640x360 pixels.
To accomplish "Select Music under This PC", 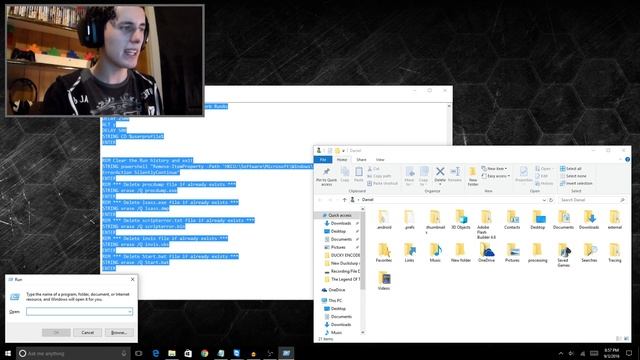I will coord(333,333).
